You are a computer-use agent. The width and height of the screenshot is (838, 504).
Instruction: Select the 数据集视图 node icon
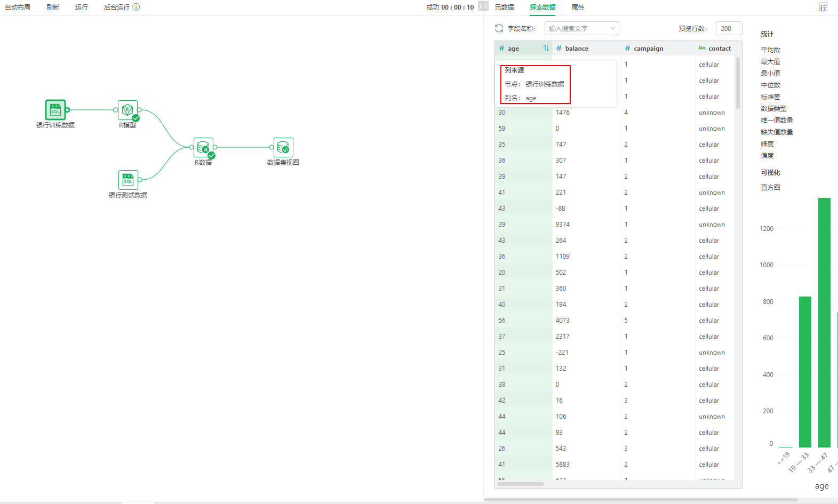(x=283, y=147)
